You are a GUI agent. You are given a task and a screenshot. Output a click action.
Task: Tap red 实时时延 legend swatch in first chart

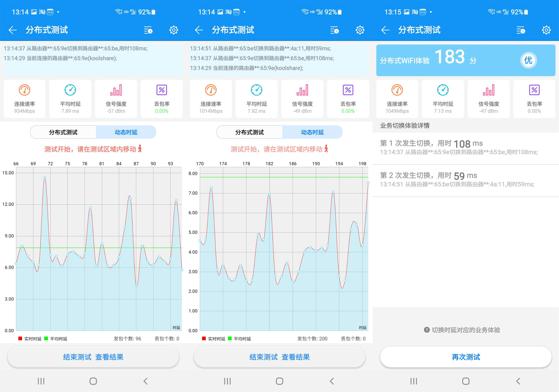[20, 338]
